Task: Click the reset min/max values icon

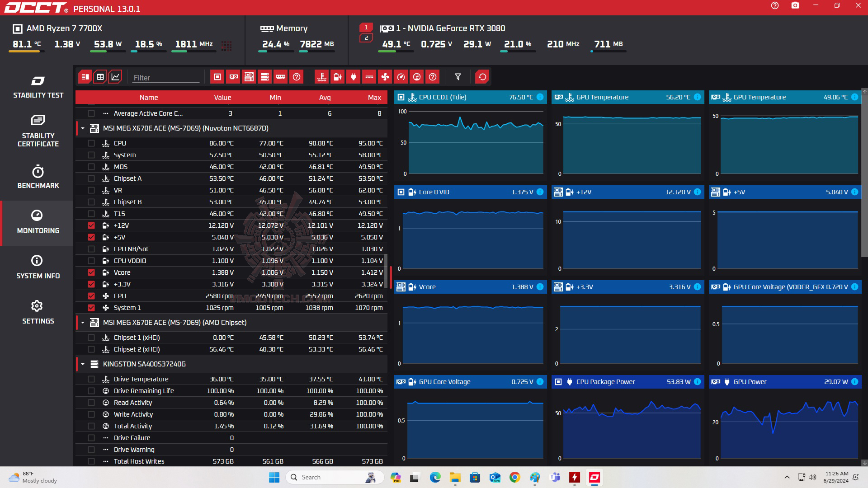Action: pyautogui.click(x=482, y=77)
